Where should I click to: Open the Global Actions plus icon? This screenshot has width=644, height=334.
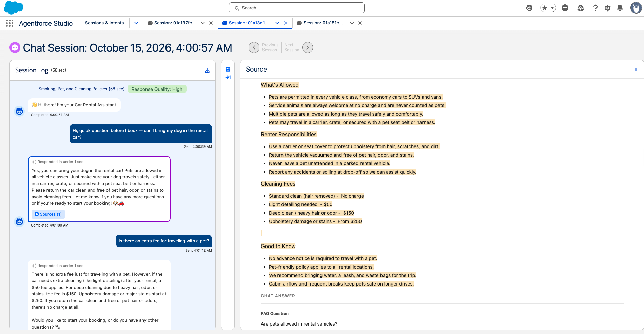565,8
